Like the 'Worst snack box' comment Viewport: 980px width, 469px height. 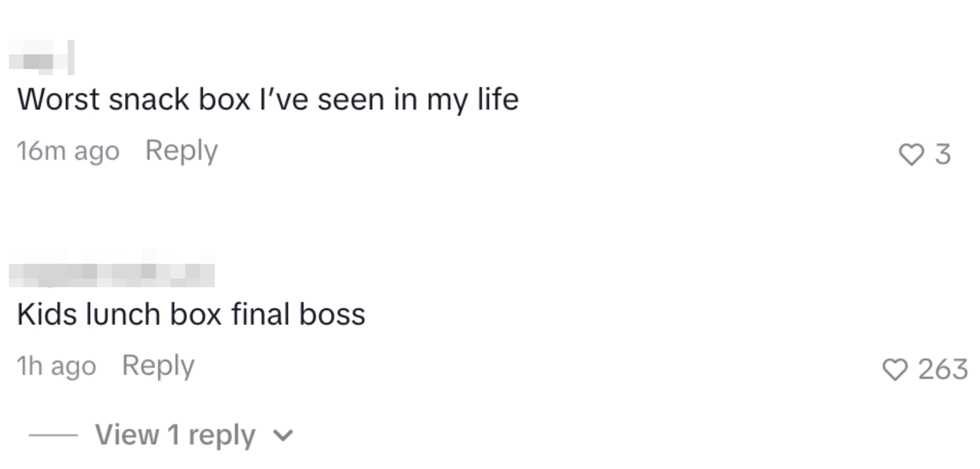[x=911, y=154]
